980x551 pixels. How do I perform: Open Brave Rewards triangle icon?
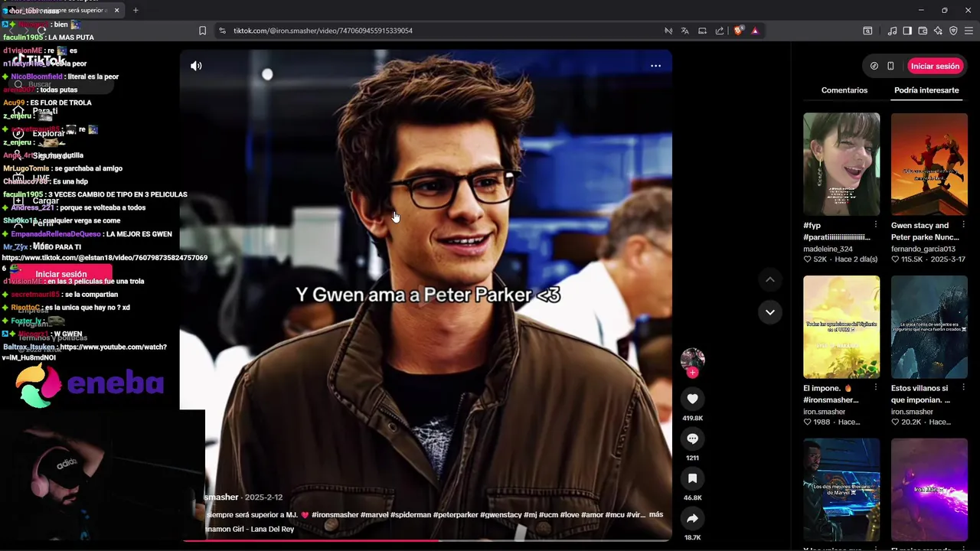(755, 31)
